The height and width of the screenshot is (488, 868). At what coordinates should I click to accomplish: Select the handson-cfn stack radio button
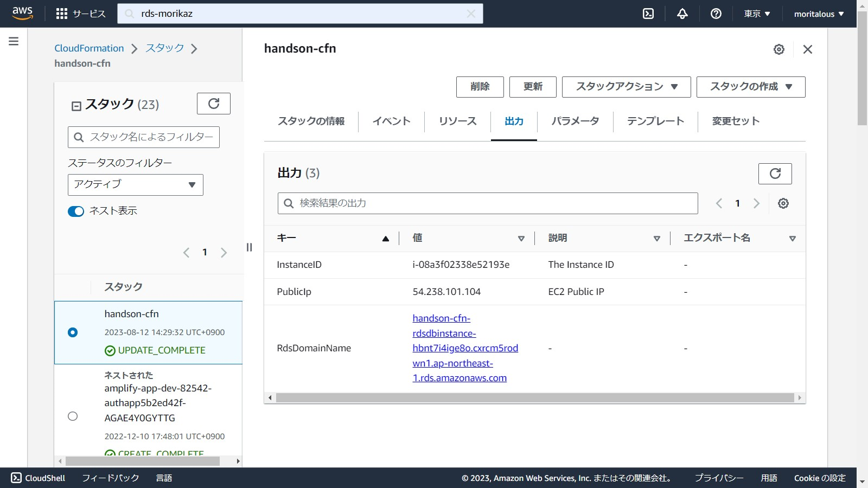point(73,332)
